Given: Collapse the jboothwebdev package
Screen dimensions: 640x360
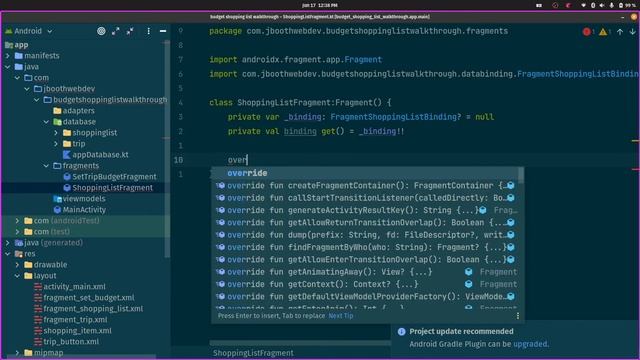Looking at the screenshot, I should tap(27, 89).
